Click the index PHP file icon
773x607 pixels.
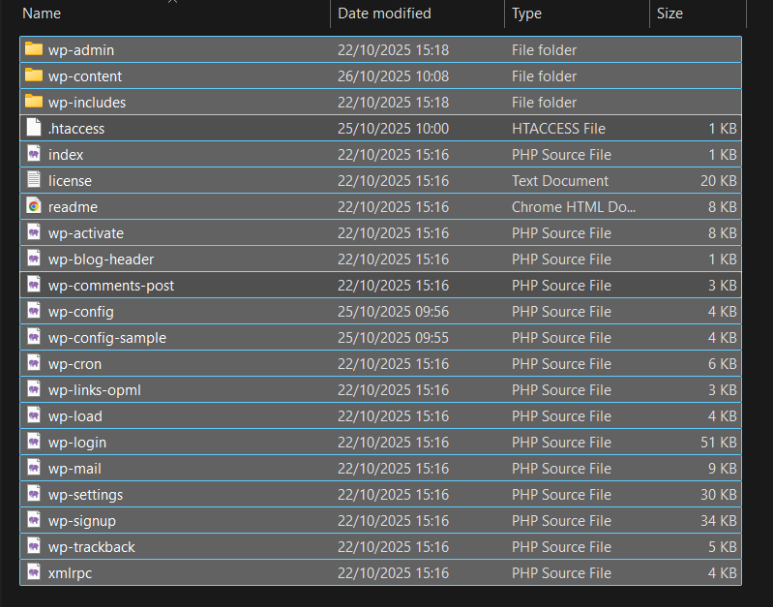tap(34, 155)
